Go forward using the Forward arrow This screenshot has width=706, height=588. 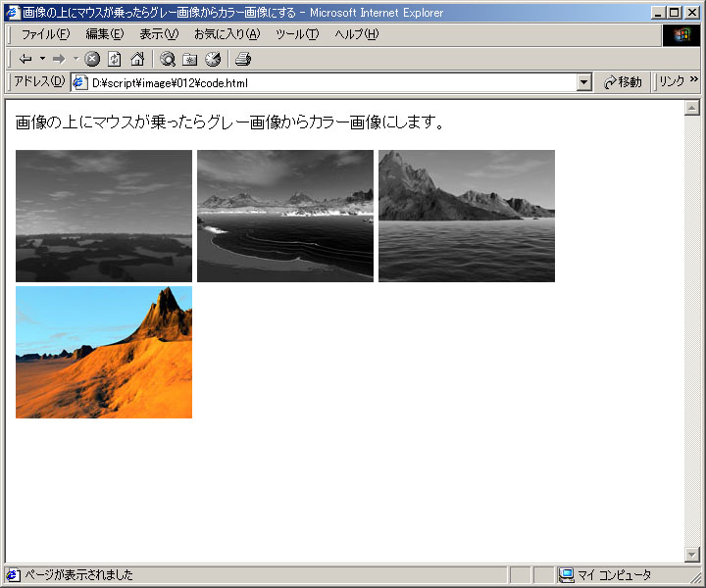point(59,59)
